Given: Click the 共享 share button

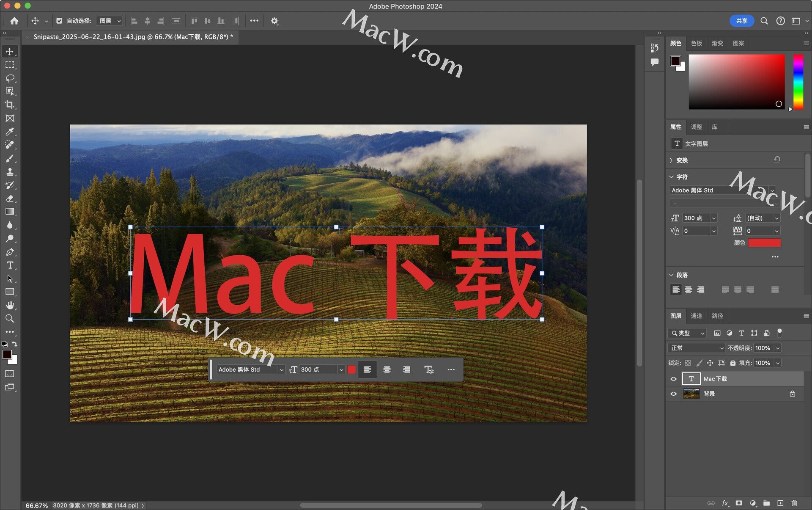Looking at the screenshot, I should click(x=742, y=21).
